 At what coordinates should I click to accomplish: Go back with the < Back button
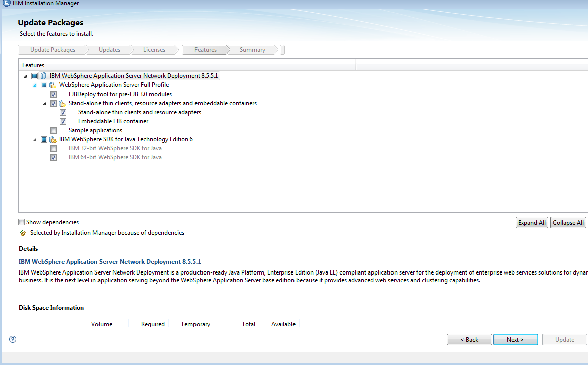pos(469,339)
